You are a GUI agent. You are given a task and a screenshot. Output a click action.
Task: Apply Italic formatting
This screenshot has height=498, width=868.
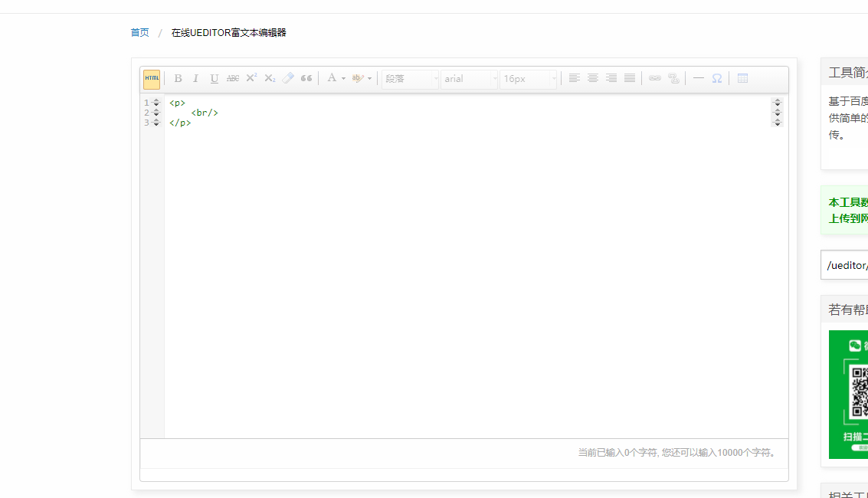coord(196,78)
